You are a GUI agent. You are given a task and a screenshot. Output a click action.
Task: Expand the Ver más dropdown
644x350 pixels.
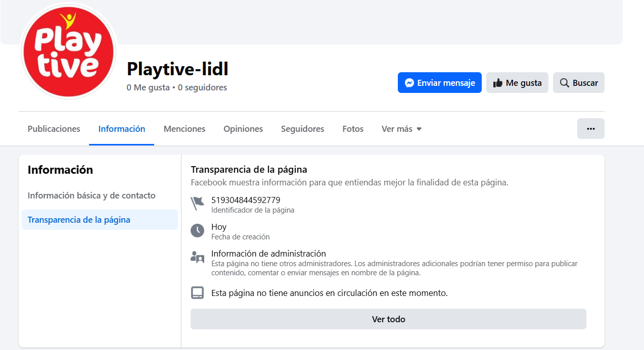point(401,129)
